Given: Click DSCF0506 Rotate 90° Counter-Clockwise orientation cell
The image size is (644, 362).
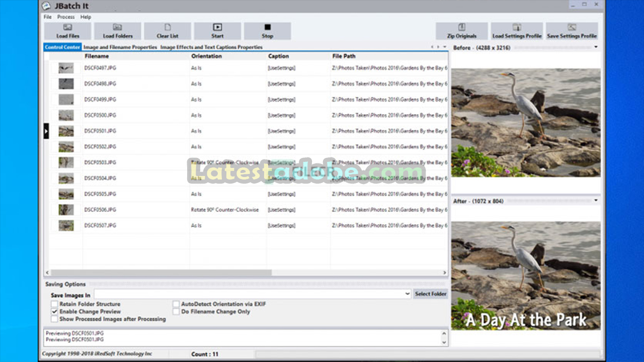Looking at the screenshot, I should (x=225, y=210).
